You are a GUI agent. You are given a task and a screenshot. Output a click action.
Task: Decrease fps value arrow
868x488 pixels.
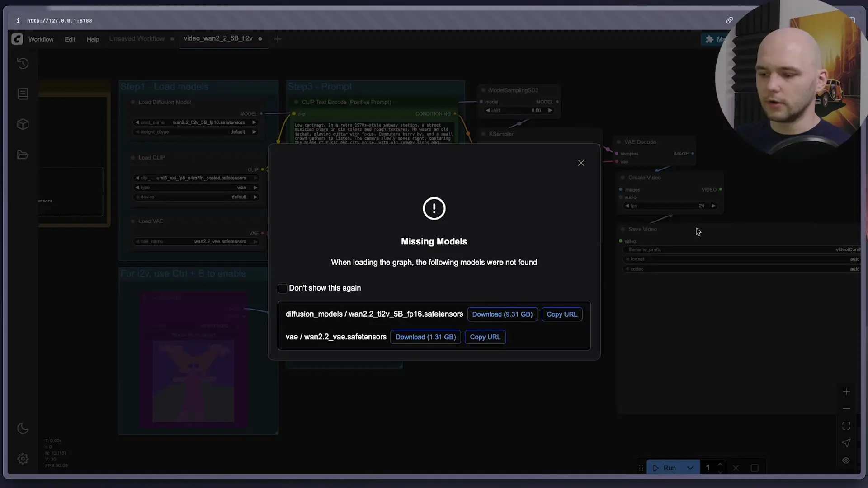click(x=627, y=206)
